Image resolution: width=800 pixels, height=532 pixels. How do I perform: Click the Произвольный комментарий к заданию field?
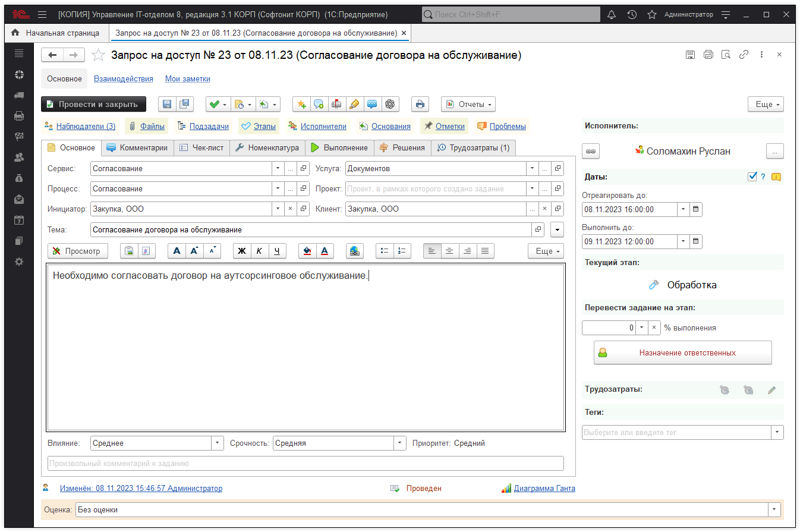click(x=305, y=463)
